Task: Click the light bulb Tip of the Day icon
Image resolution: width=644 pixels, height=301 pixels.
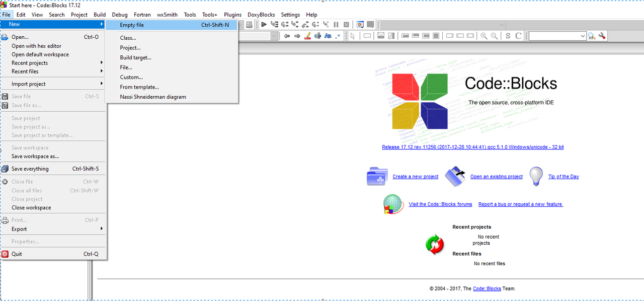Action: [536, 176]
